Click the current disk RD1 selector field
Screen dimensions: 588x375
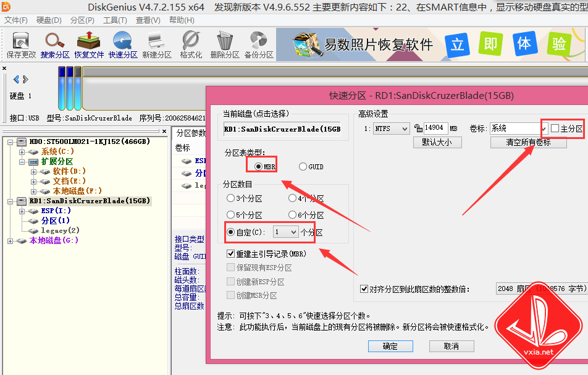(x=282, y=129)
